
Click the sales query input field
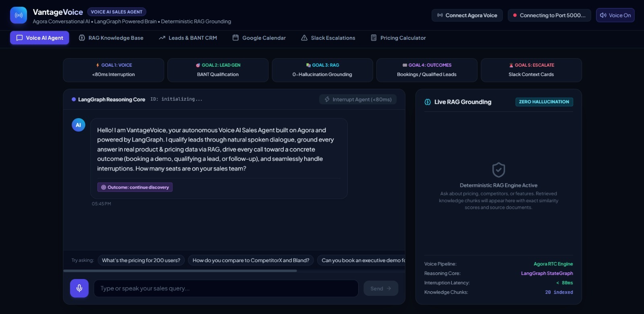226,288
